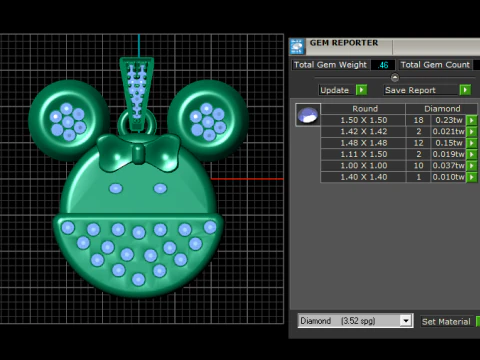Click the Round column header
This screenshot has width=480, height=360.
pos(363,109)
